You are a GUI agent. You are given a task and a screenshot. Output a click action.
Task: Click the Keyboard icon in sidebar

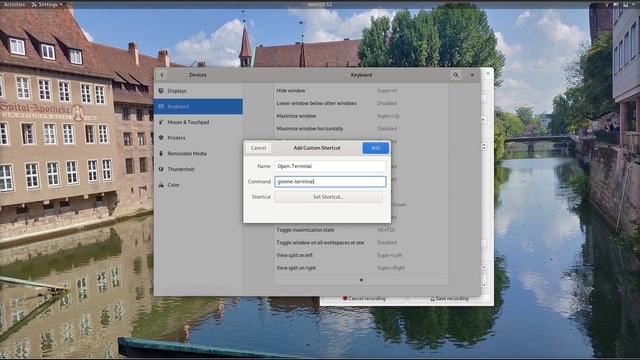click(x=161, y=107)
